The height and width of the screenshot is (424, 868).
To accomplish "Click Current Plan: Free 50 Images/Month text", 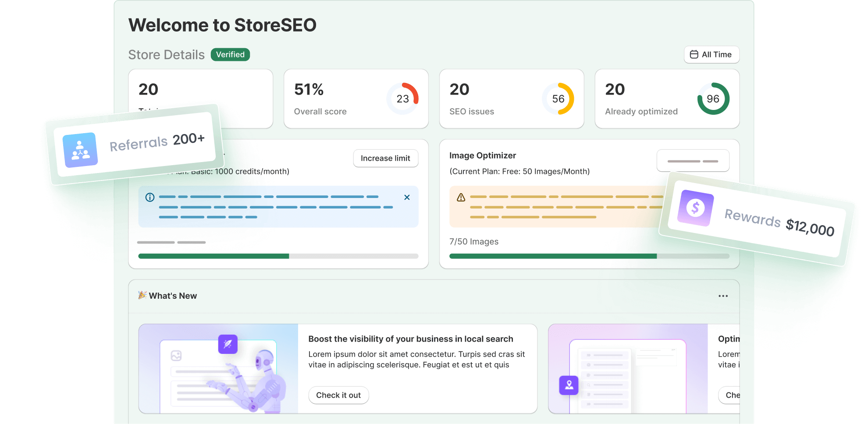I will tap(519, 171).
